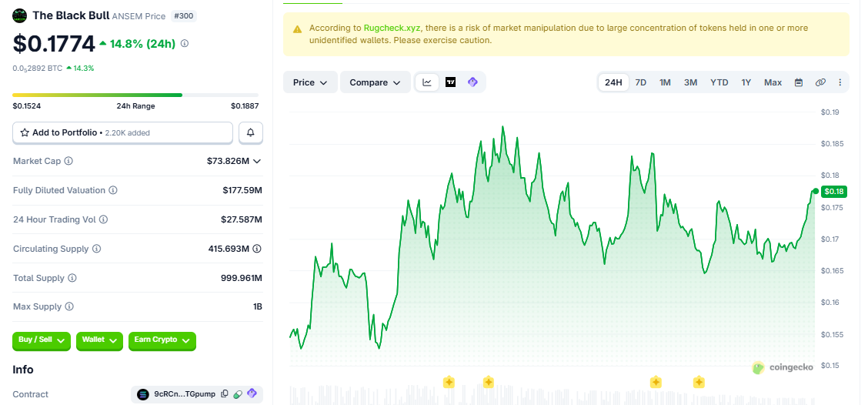
Task: Click the third sparkle event marker
Action: click(656, 382)
